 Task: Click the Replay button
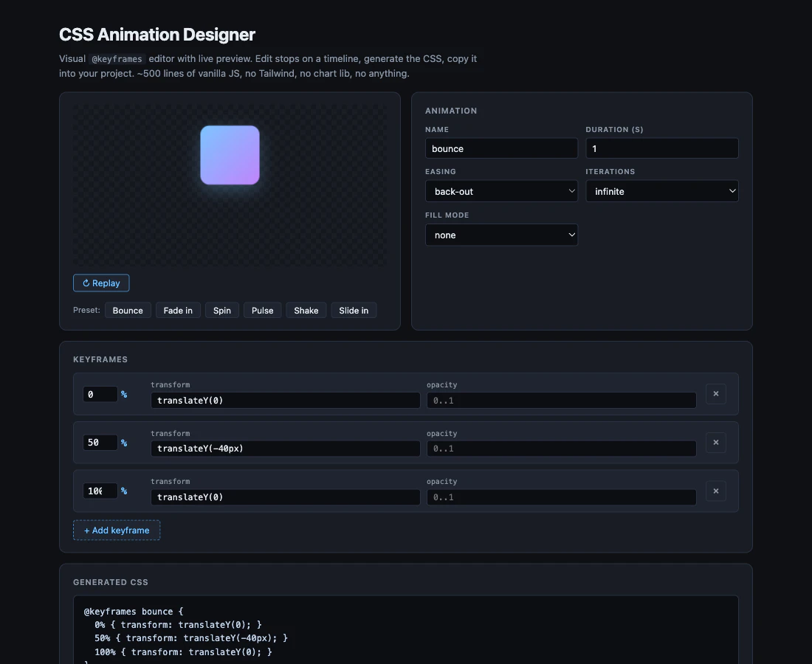point(101,283)
